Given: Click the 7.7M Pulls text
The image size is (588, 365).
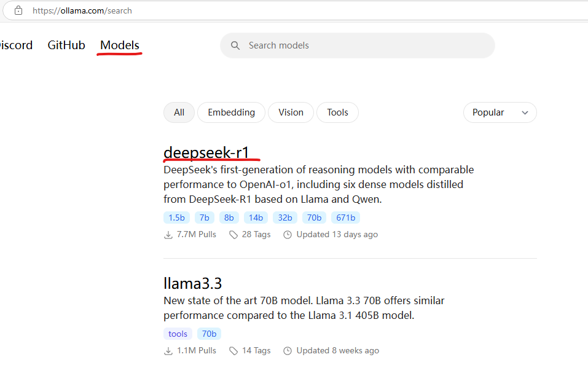Looking at the screenshot, I should [x=197, y=235].
